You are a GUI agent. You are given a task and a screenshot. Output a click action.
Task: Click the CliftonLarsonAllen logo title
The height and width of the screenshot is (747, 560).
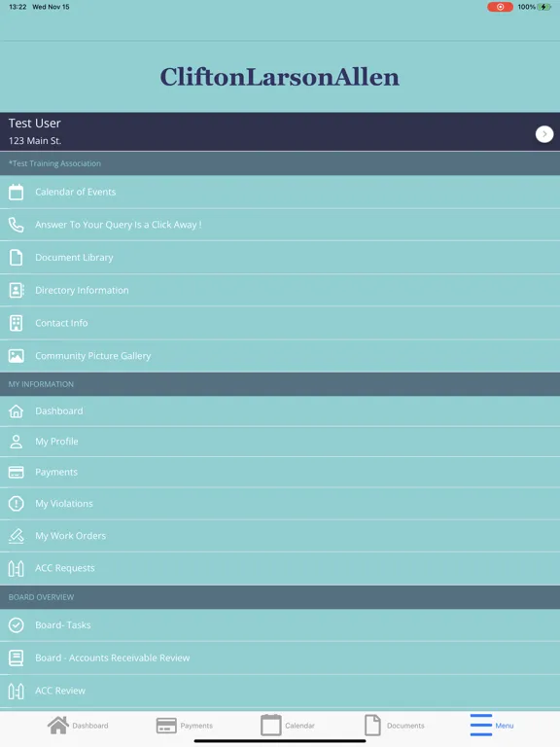pyautogui.click(x=280, y=77)
